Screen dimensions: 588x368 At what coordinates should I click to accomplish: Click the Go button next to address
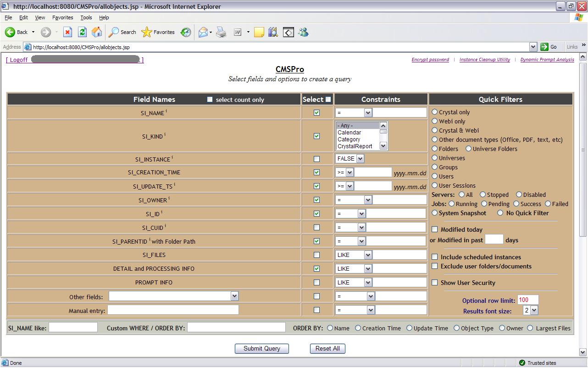[549, 47]
